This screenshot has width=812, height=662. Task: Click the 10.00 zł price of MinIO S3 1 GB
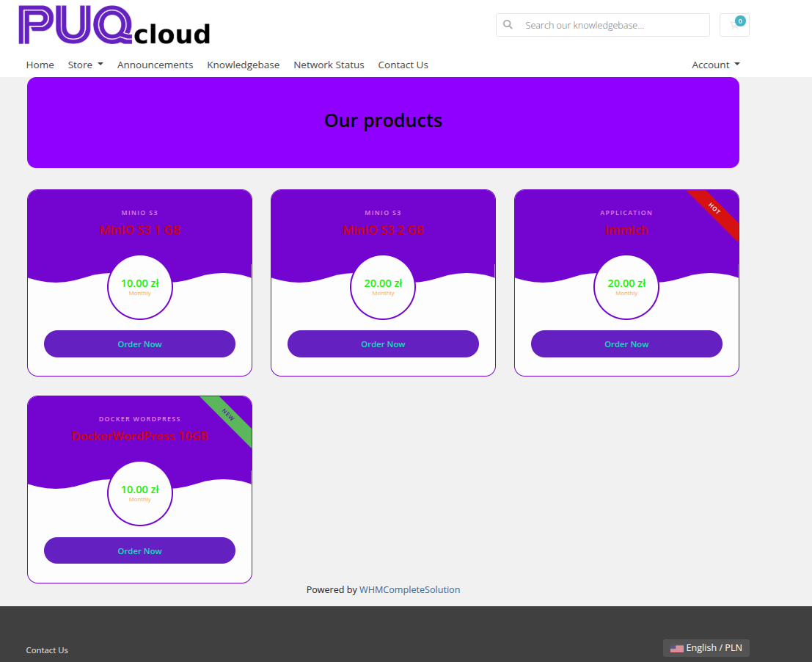[140, 283]
